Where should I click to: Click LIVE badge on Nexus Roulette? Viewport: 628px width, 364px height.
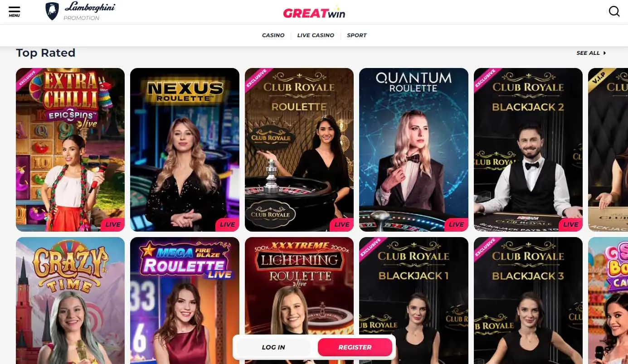[x=227, y=224]
